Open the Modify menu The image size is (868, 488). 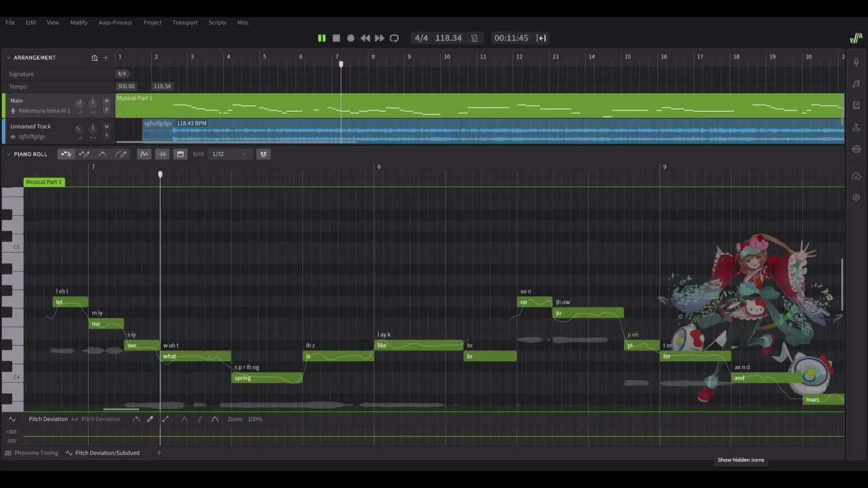(x=79, y=22)
